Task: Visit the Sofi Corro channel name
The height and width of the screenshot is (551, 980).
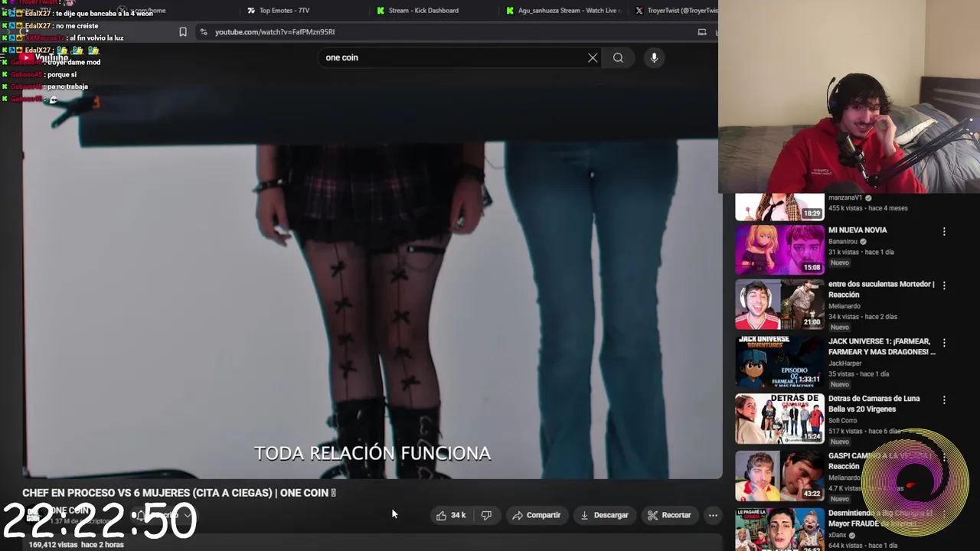Action: tap(842, 421)
